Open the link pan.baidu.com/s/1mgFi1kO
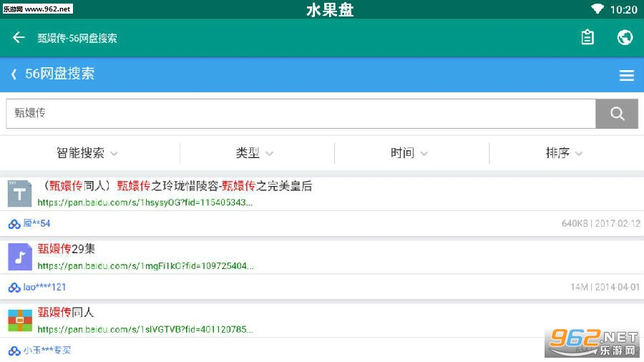Image resolution: width=644 pixels, height=362 pixels. (145, 266)
